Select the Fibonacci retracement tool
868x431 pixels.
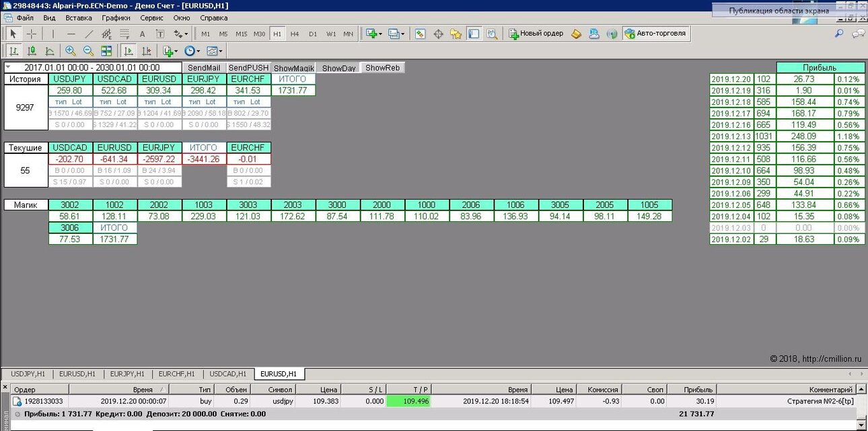(x=124, y=34)
